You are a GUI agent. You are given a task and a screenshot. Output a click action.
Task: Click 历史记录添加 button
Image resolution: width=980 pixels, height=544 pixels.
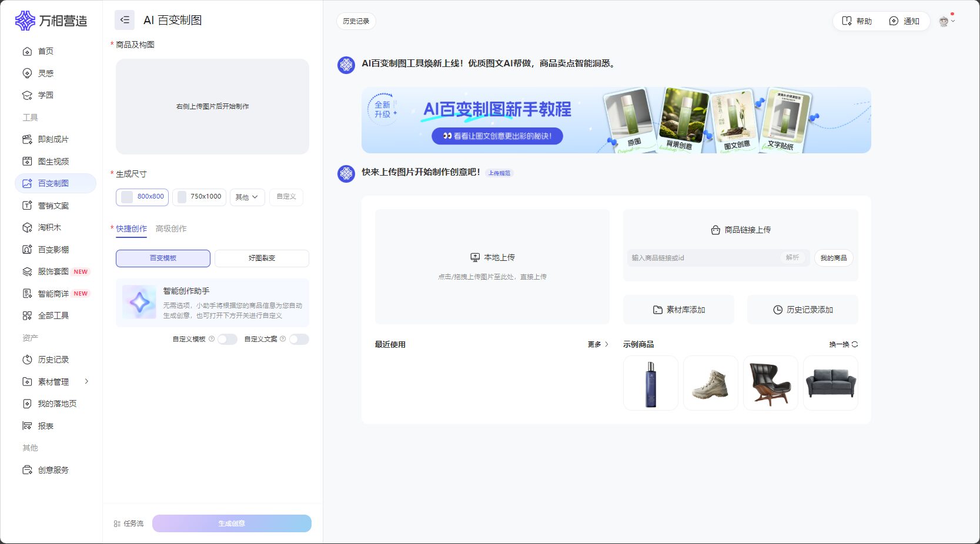tap(802, 310)
